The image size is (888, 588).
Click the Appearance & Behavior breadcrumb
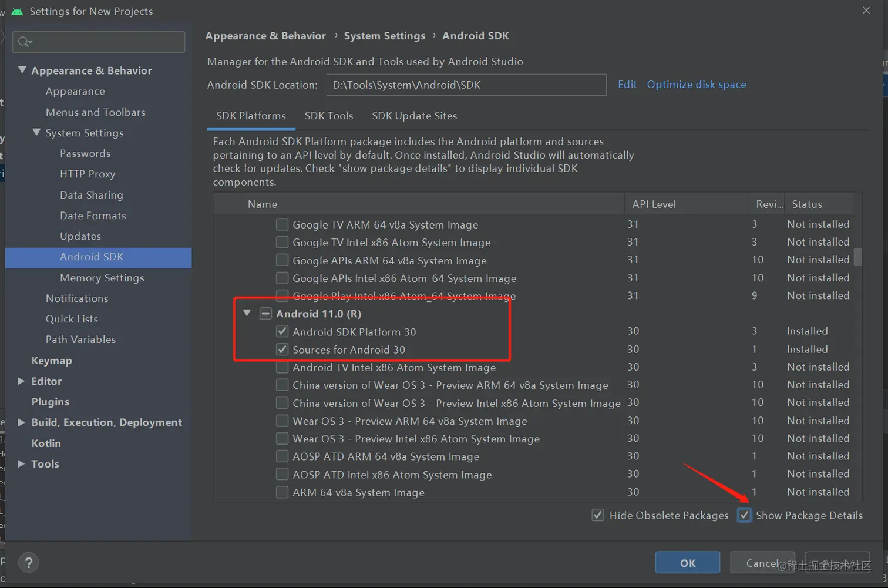265,36
